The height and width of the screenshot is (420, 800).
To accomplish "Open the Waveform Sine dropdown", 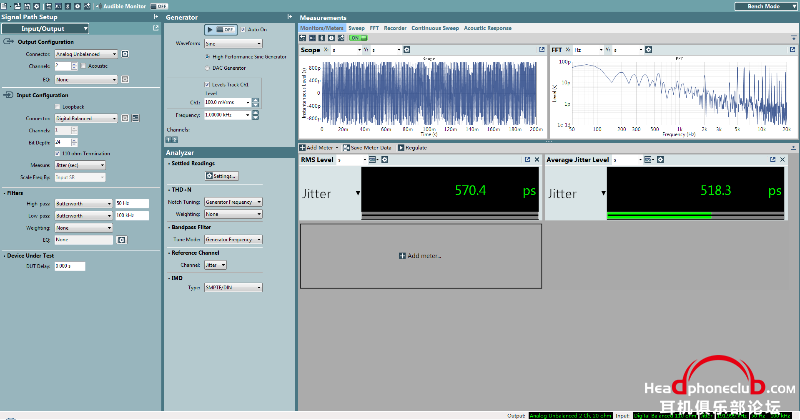I will point(233,44).
